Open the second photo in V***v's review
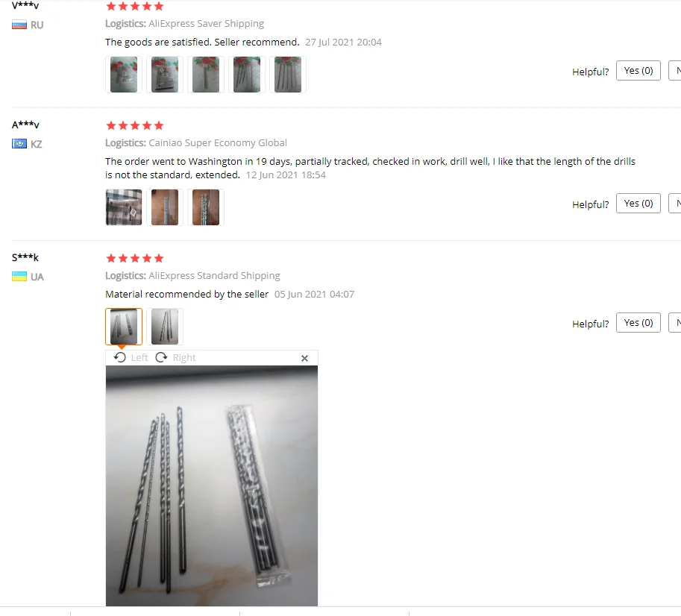The image size is (681, 616). (x=165, y=75)
